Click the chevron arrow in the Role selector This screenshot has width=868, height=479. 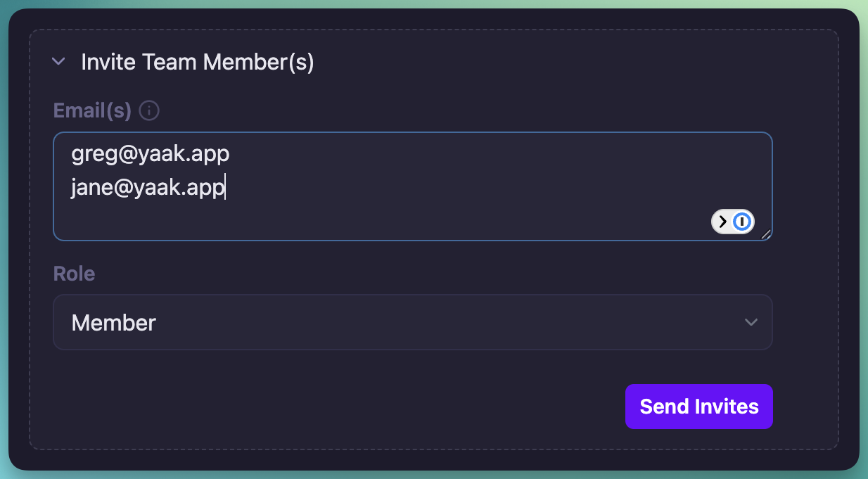(751, 322)
